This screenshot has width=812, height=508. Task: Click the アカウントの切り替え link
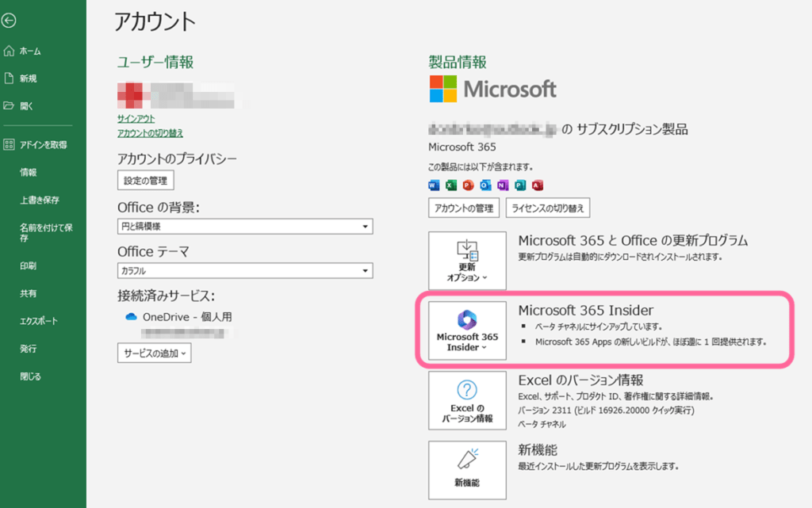tap(150, 133)
